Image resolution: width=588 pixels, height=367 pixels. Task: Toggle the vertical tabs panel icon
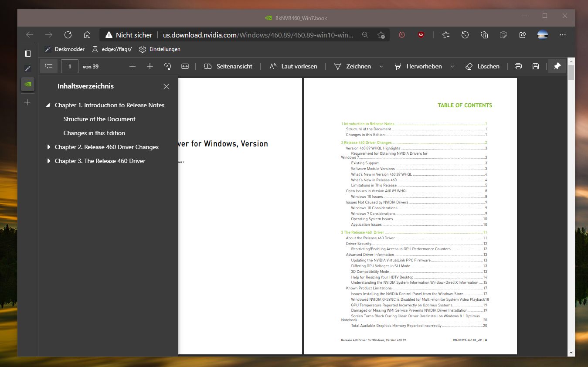28,53
